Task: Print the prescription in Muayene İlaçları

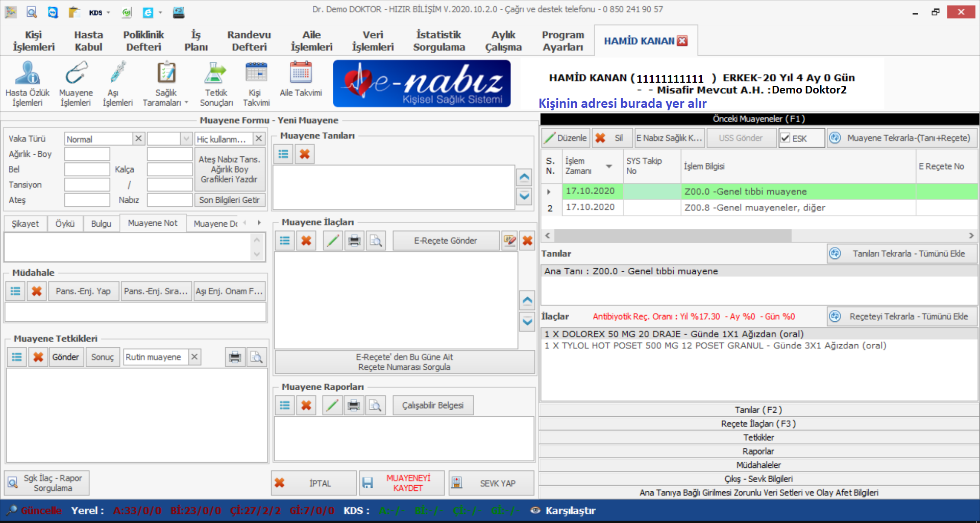Action: coord(354,241)
